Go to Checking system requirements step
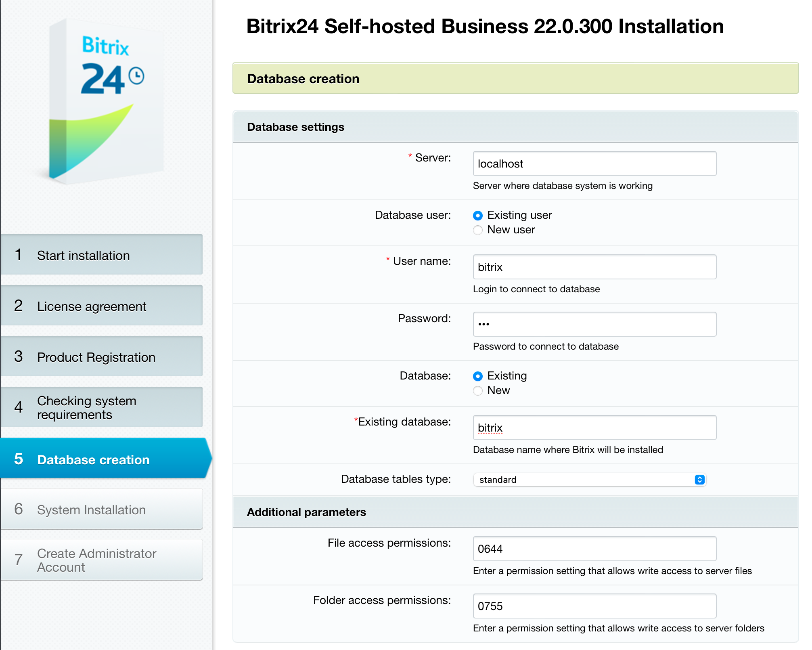The width and height of the screenshot is (812, 650). coord(102,407)
